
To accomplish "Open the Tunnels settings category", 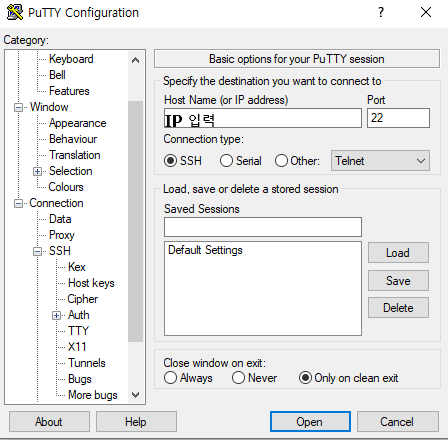I will pos(87,363).
